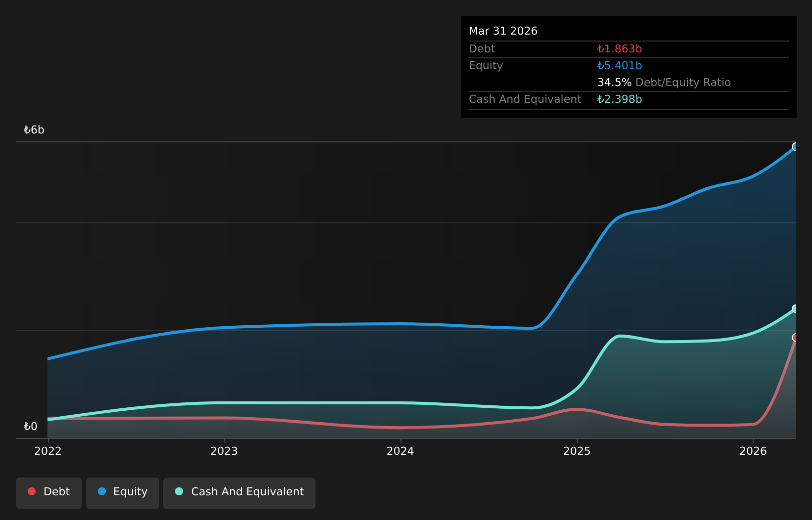This screenshot has width=812, height=520.
Task: Click the ₺1.863b debt value
Action: [620, 49]
